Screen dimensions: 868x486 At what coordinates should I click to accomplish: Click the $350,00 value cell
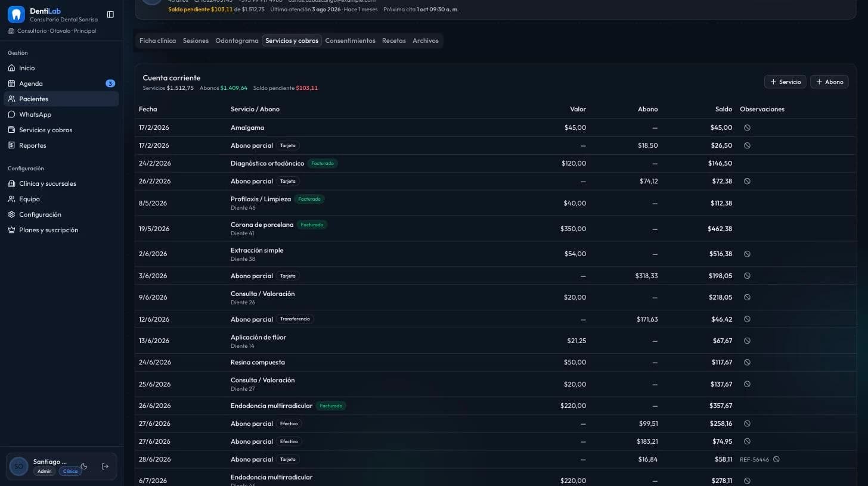573,229
